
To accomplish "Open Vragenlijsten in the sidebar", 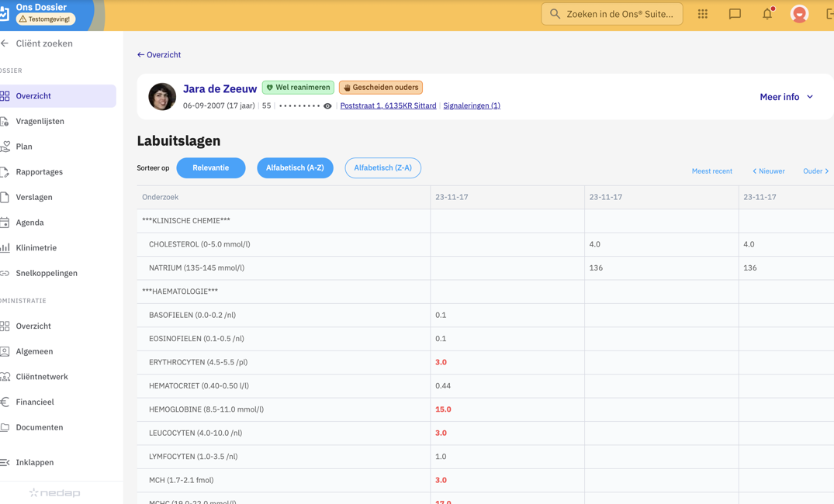I will click(x=40, y=122).
